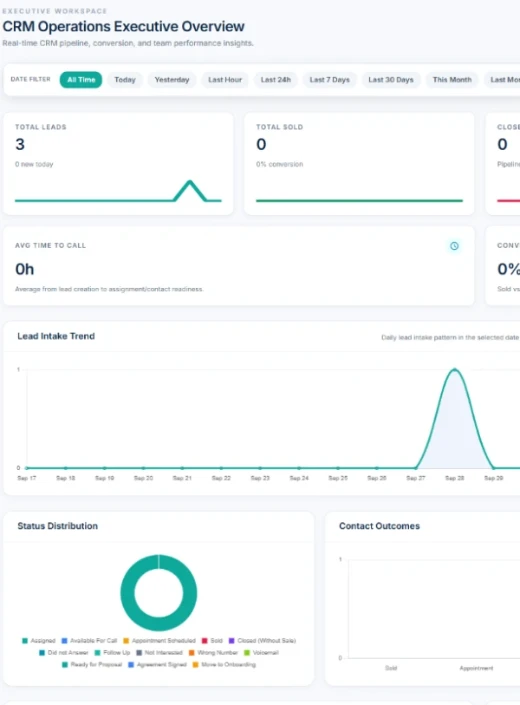The width and height of the screenshot is (520, 705).
Task: Click the "0h" average time value
Action: pos(25,269)
